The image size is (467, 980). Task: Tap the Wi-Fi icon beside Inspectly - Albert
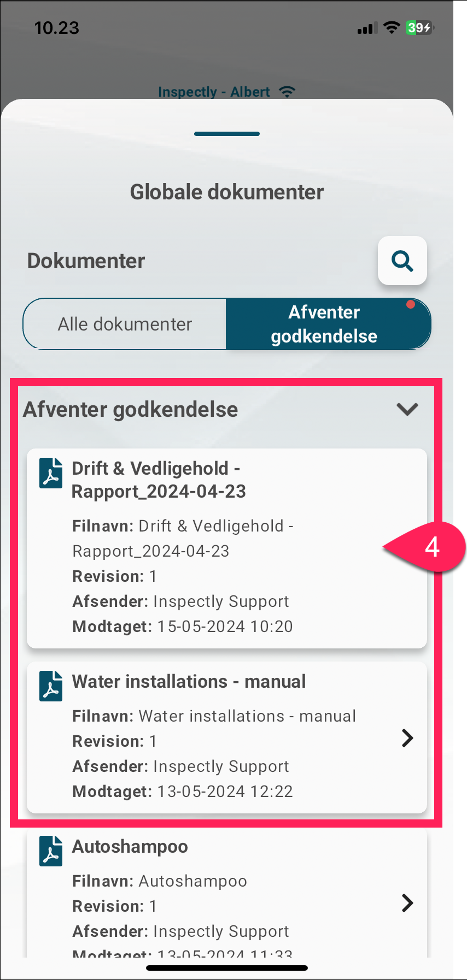[287, 92]
